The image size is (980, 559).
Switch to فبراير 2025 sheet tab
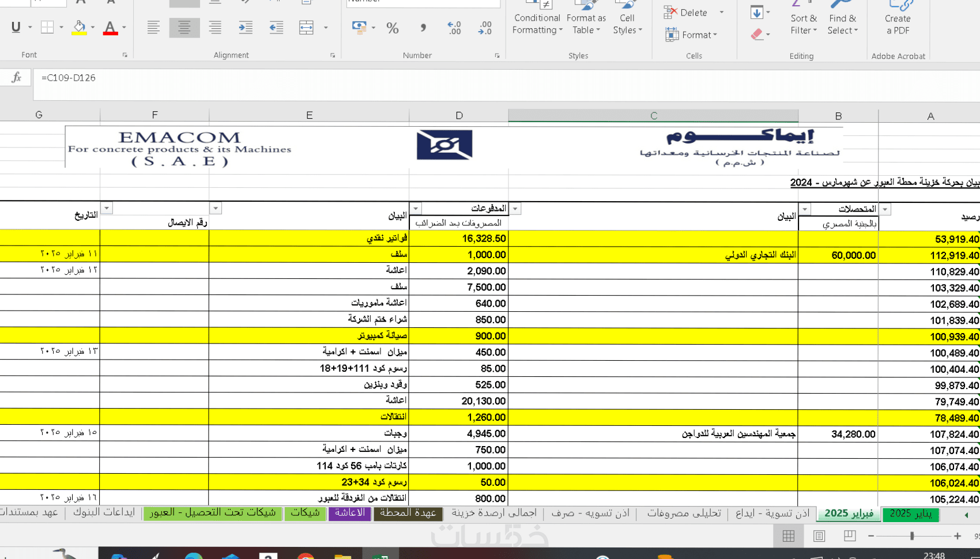849,513
